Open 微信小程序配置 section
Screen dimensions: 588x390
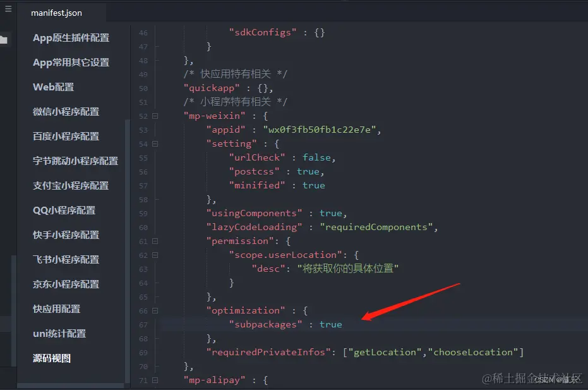pos(66,112)
